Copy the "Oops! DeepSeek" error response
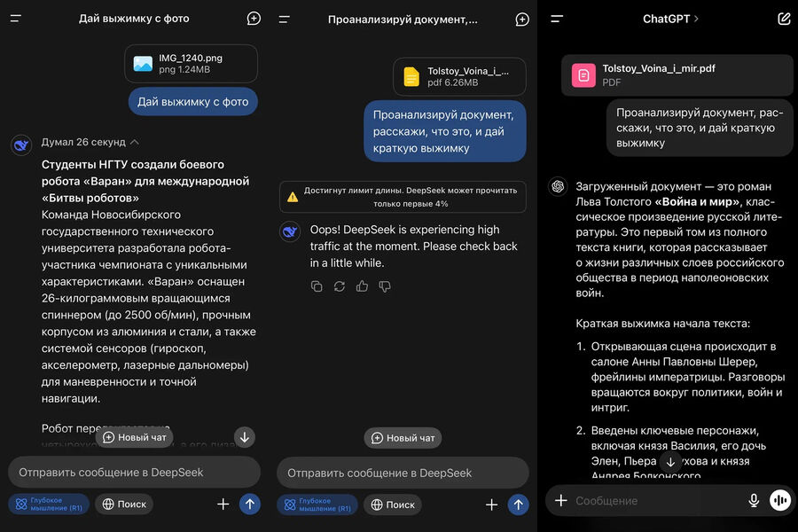 [317, 286]
